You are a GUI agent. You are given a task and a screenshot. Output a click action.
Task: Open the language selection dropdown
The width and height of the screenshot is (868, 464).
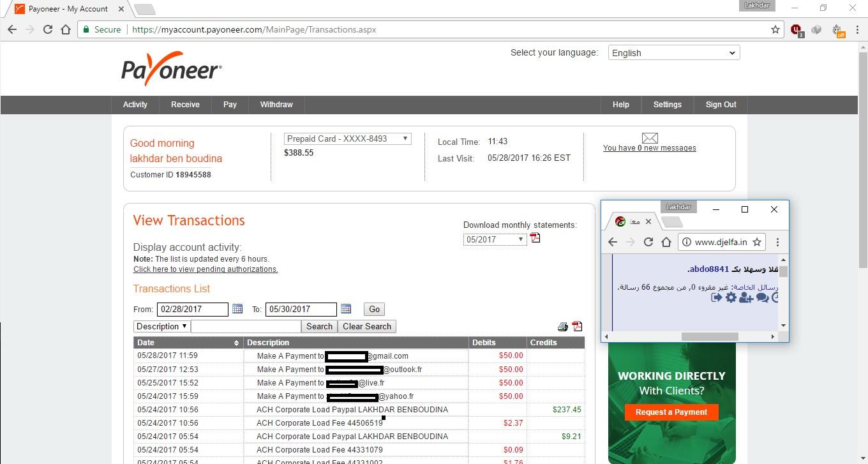pos(674,53)
